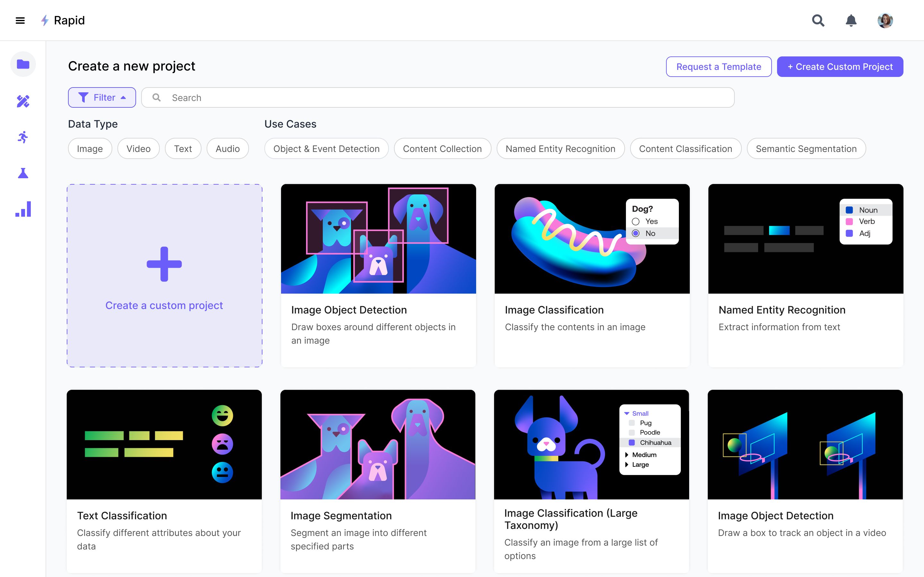This screenshot has width=924, height=577.
Task: Select the Semantic Segmentation use case filter
Action: [806, 148]
